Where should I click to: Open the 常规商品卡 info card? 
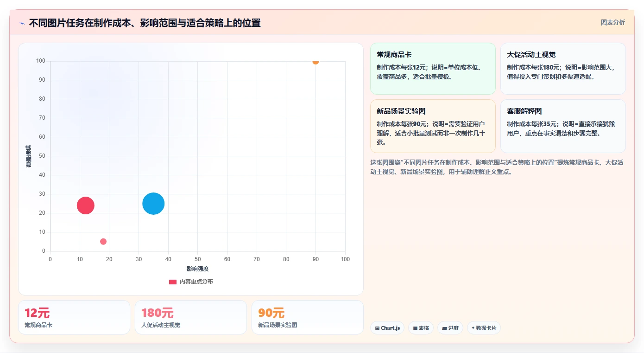pyautogui.click(x=433, y=69)
